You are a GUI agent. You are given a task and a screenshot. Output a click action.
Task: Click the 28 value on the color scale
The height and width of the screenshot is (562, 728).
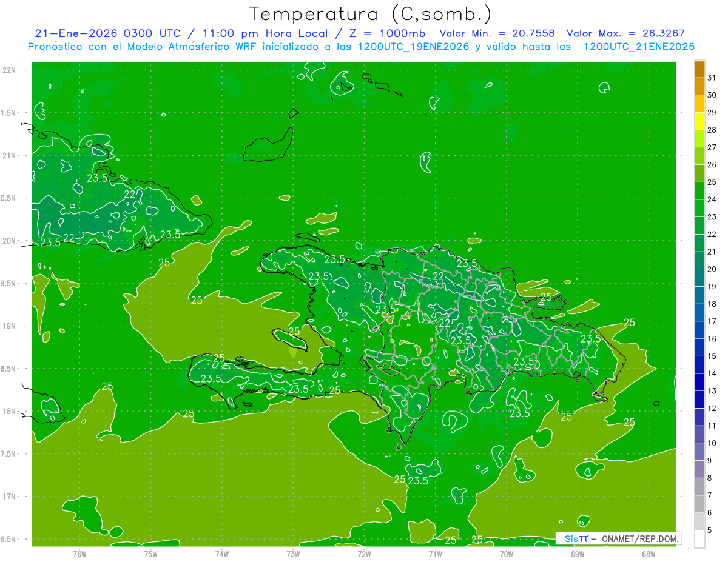click(x=712, y=130)
